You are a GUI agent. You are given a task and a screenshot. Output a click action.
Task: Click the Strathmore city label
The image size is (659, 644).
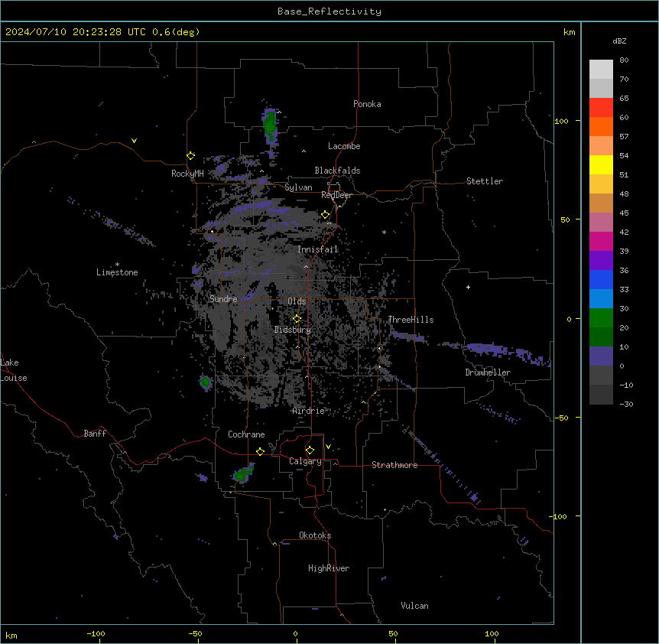[394, 465]
